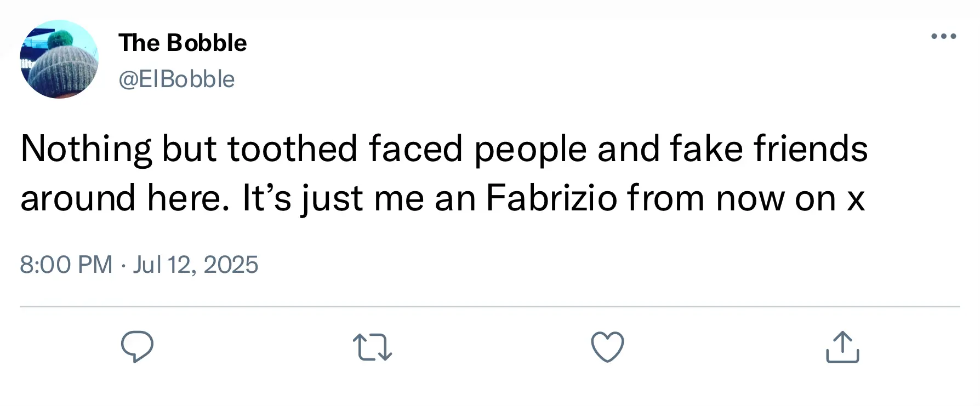Click the @ElBobble handle
The height and width of the screenshot is (406, 980).
point(176,79)
